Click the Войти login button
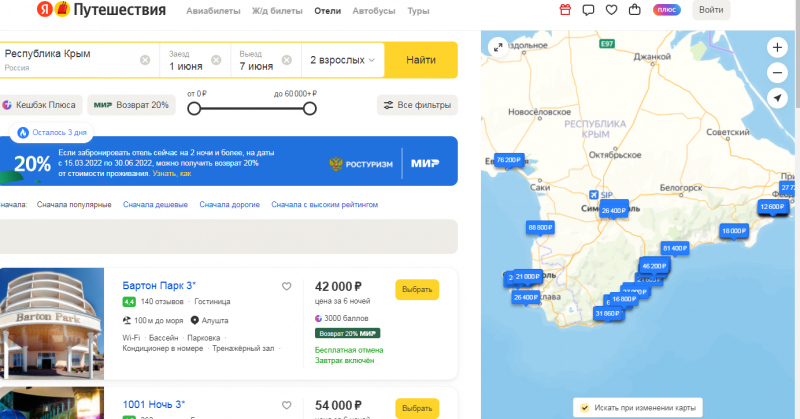The height and width of the screenshot is (419, 800). pyautogui.click(x=711, y=10)
